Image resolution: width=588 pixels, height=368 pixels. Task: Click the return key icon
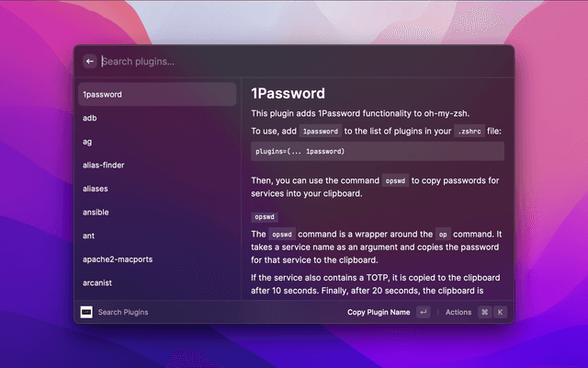click(423, 312)
